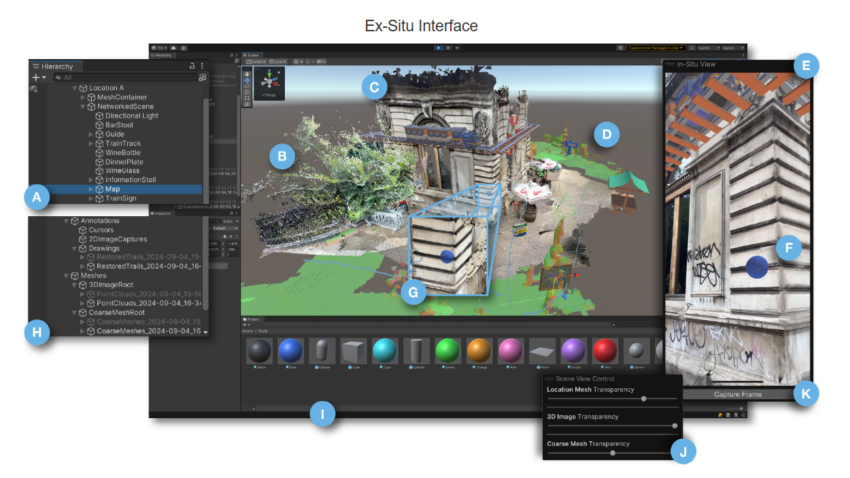Select the Blue sphere material asset
This screenshot has width=850, height=478.
(x=291, y=352)
